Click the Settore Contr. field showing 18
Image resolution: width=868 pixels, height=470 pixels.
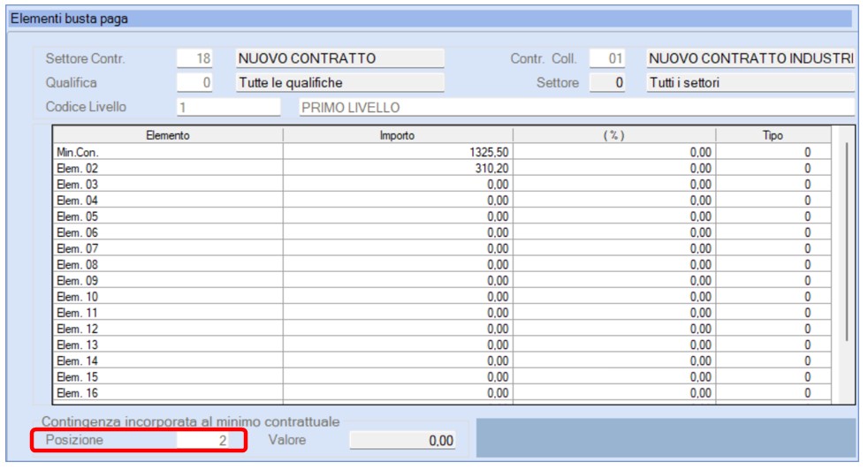[194, 58]
